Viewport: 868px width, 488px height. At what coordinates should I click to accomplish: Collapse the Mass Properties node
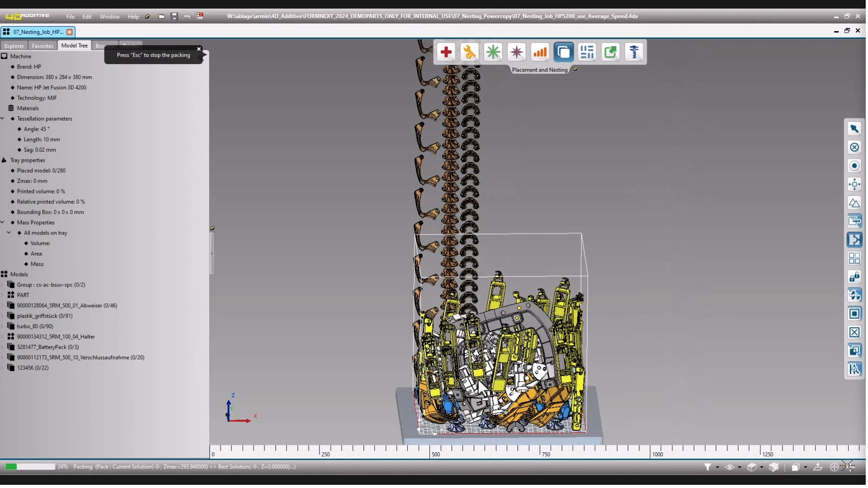point(3,222)
